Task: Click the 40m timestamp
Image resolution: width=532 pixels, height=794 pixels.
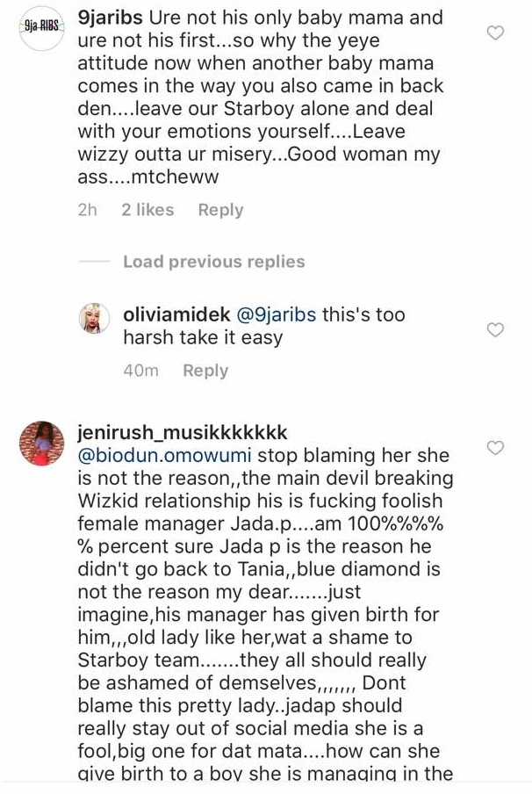Action: (x=140, y=371)
